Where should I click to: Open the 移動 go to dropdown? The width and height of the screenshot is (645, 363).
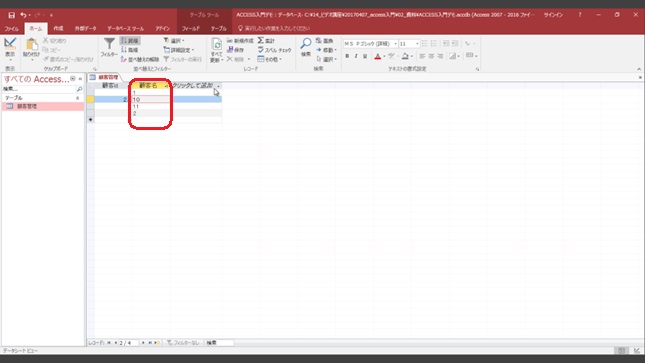(327, 50)
